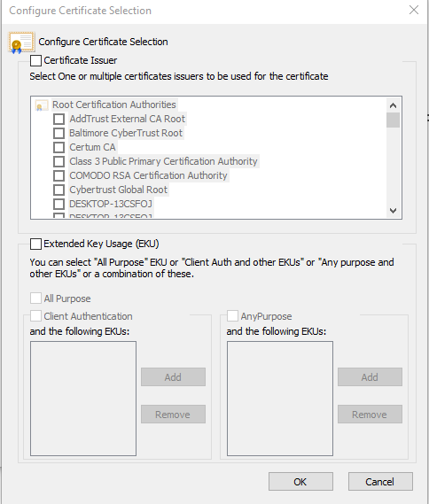Confirm the dialog with OK
The width and height of the screenshot is (429, 504).
tap(300, 482)
